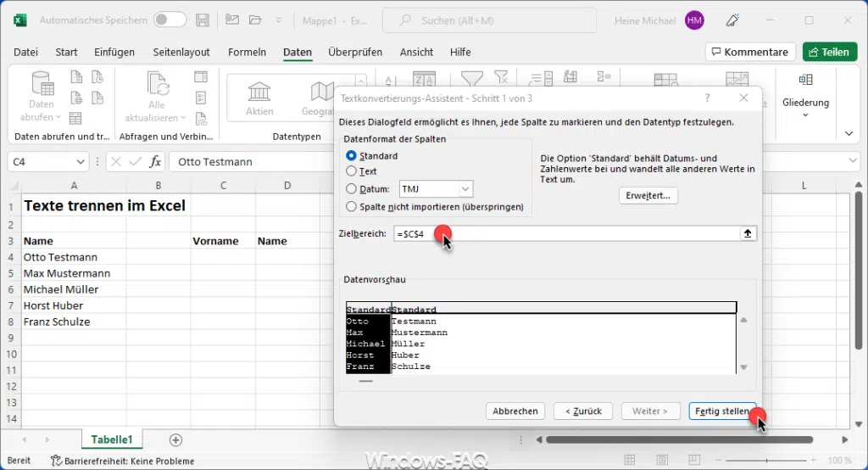This screenshot has height=470, width=868.
Task: Click the vertical sheet scrollbar thumb
Action: click(x=858, y=271)
